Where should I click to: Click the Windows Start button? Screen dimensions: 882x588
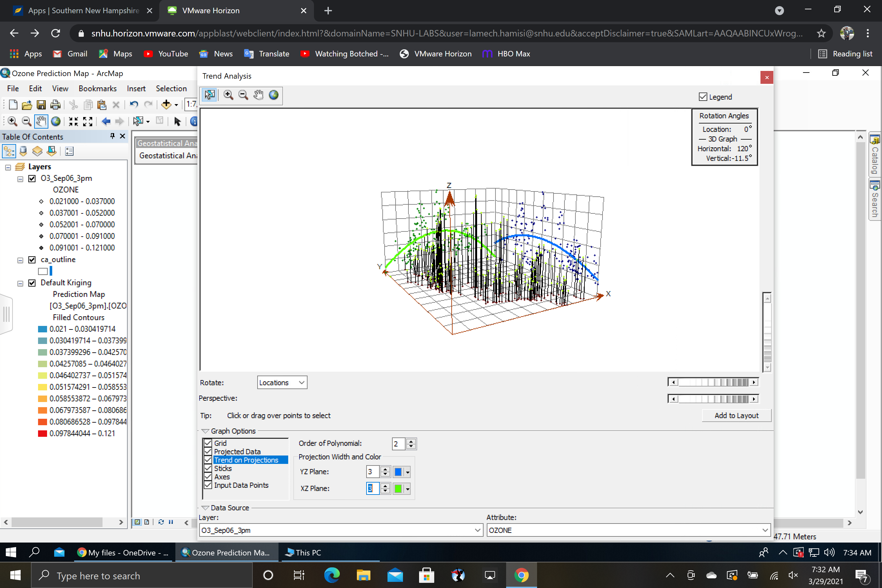[x=15, y=575]
